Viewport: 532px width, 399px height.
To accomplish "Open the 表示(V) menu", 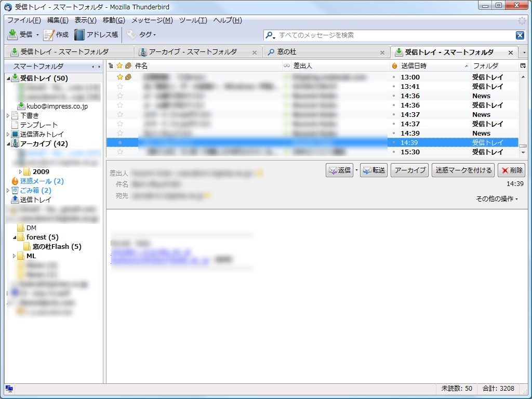I will 86,20.
